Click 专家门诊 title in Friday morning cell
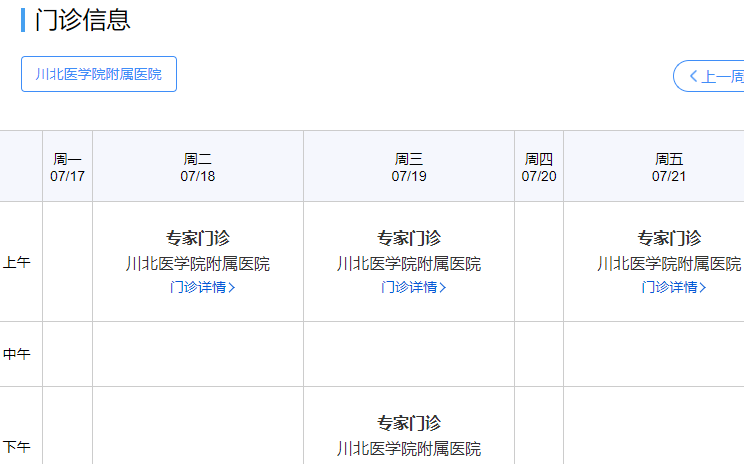The height and width of the screenshot is (464, 744). pos(669,238)
